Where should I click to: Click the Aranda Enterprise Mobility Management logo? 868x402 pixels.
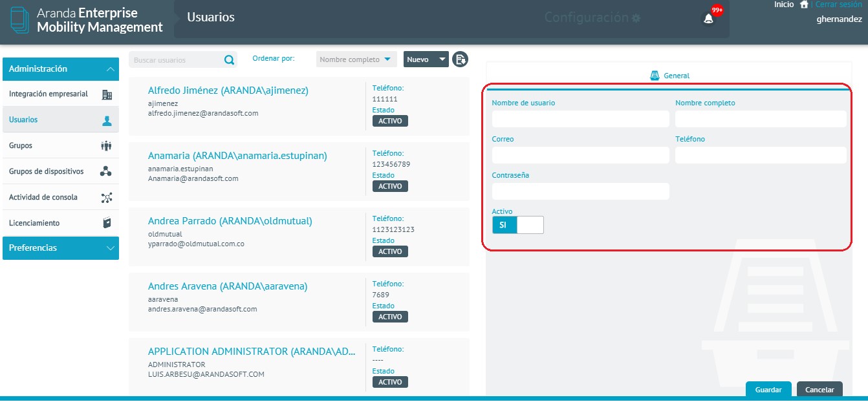coord(87,20)
